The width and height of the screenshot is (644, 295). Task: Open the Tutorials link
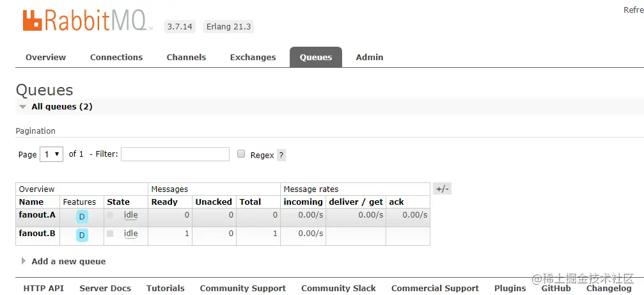166,289
